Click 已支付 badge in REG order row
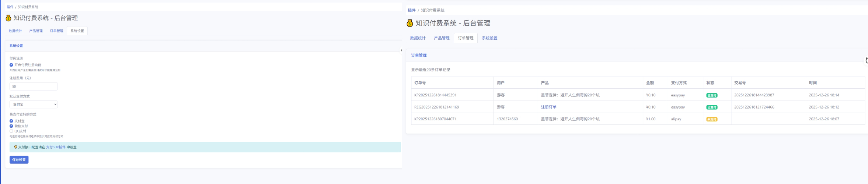This screenshot has height=184, width=868. 712,107
